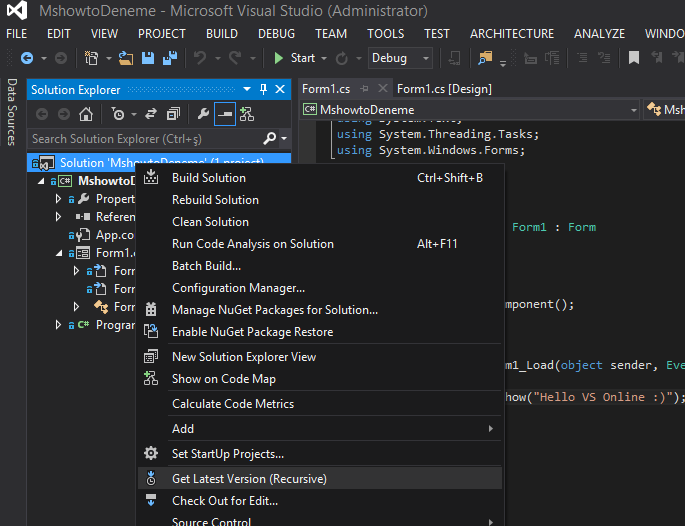Choose Check Out for Edit
The image size is (685, 526).
click(321, 501)
